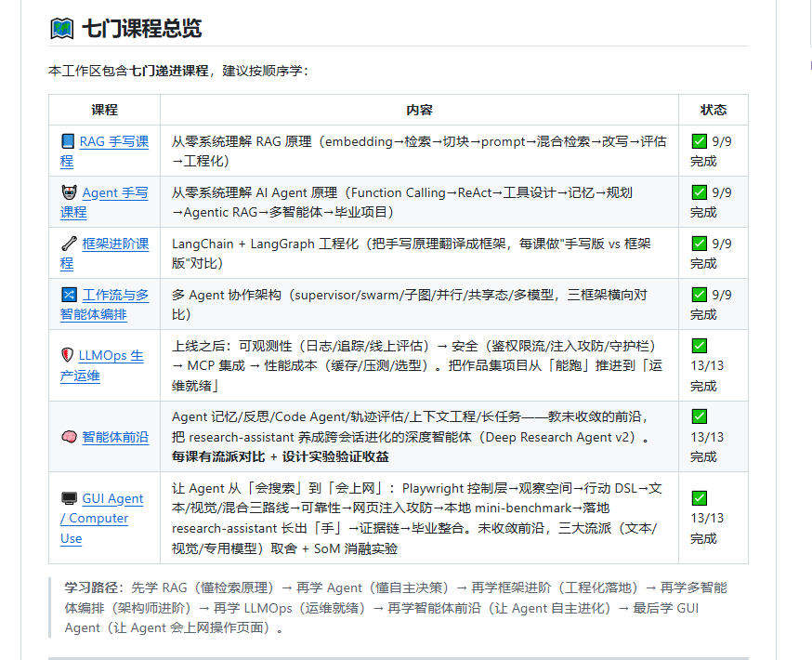Image resolution: width=812 pixels, height=660 pixels.
Task: Click the 课程 column header
Action: point(105,110)
